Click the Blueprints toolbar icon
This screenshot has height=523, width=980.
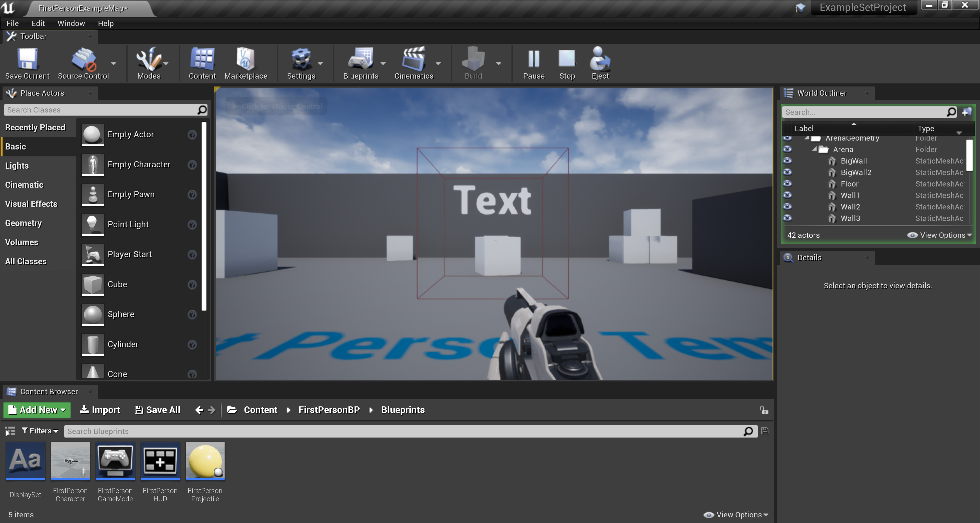point(360,63)
